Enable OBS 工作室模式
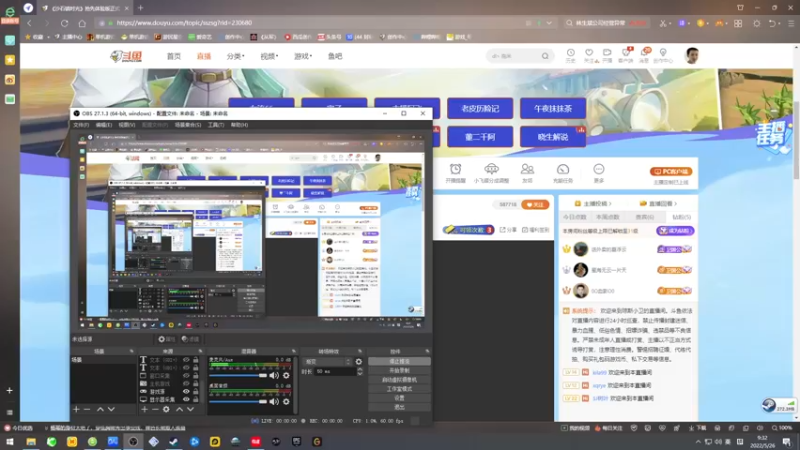Screen dimensions: 800x450 coord(399,389)
